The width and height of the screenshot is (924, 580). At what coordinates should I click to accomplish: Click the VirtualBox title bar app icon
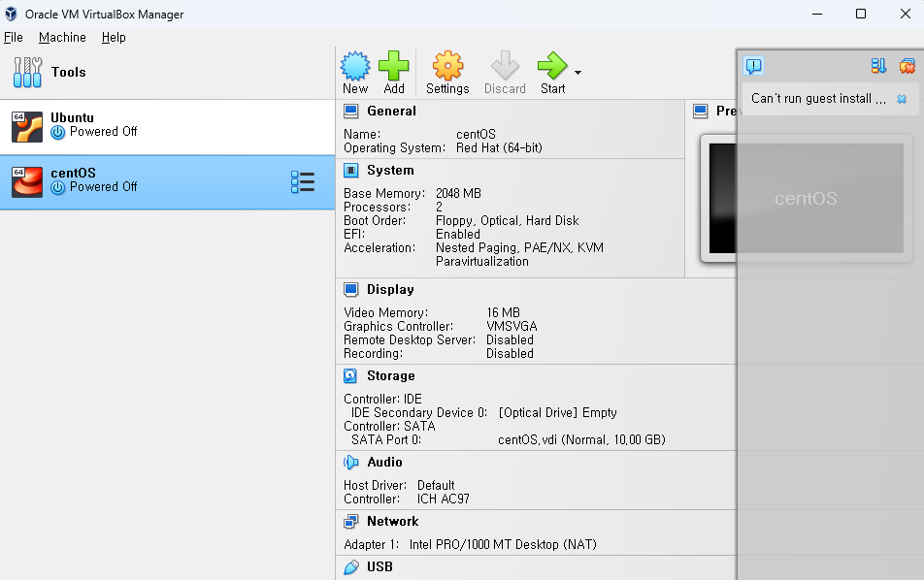coord(12,15)
